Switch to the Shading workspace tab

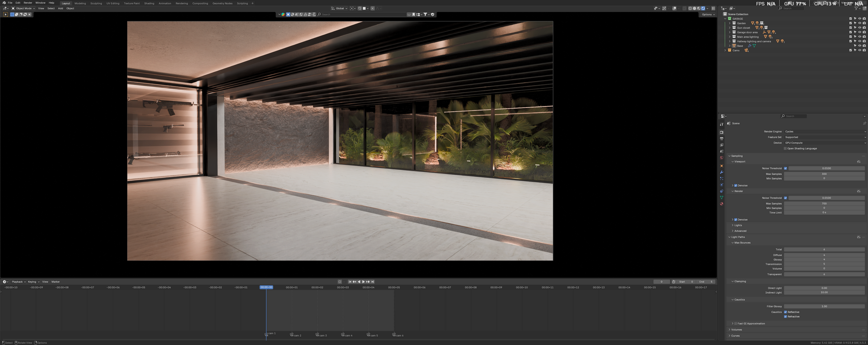point(149,3)
